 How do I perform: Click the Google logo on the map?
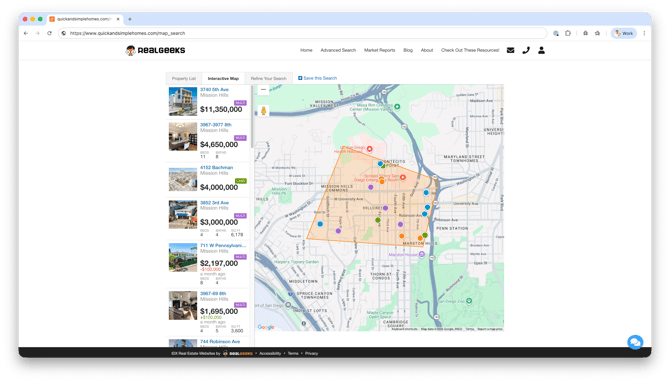(266, 327)
